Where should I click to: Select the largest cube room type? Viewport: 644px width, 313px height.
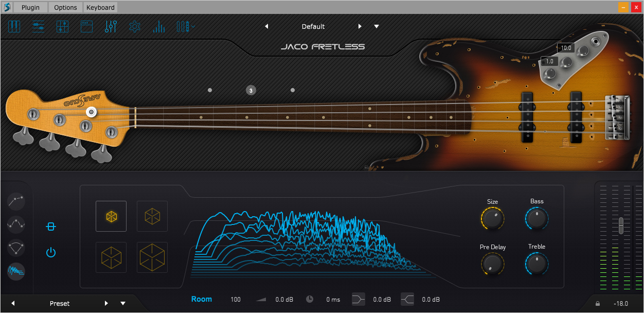[152, 257]
